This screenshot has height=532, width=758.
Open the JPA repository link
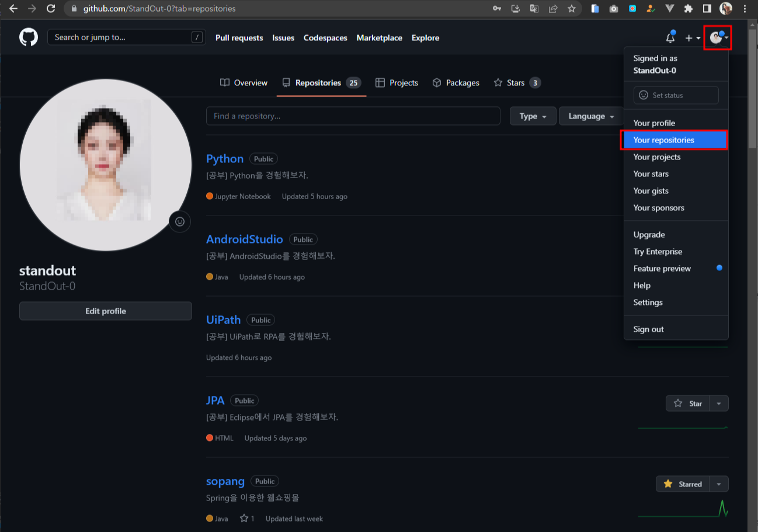point(215,401)
